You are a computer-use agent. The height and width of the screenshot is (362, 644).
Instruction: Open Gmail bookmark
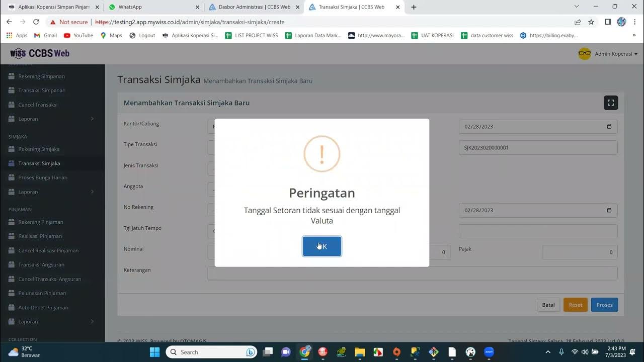pos(45,36)
